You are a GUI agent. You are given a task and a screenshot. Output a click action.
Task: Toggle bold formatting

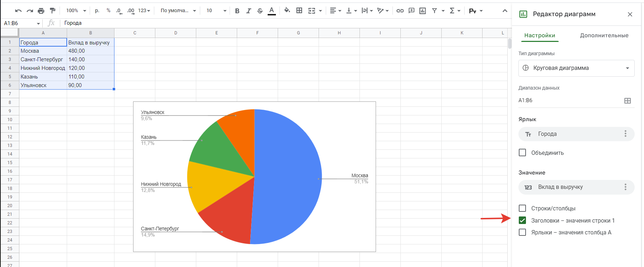[x=237, y=11]
